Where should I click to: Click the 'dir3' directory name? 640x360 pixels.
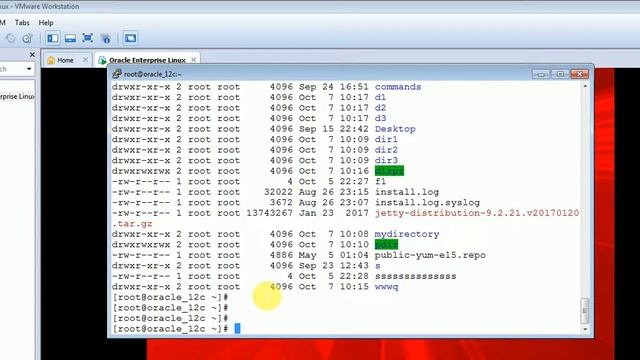[386, 160]
